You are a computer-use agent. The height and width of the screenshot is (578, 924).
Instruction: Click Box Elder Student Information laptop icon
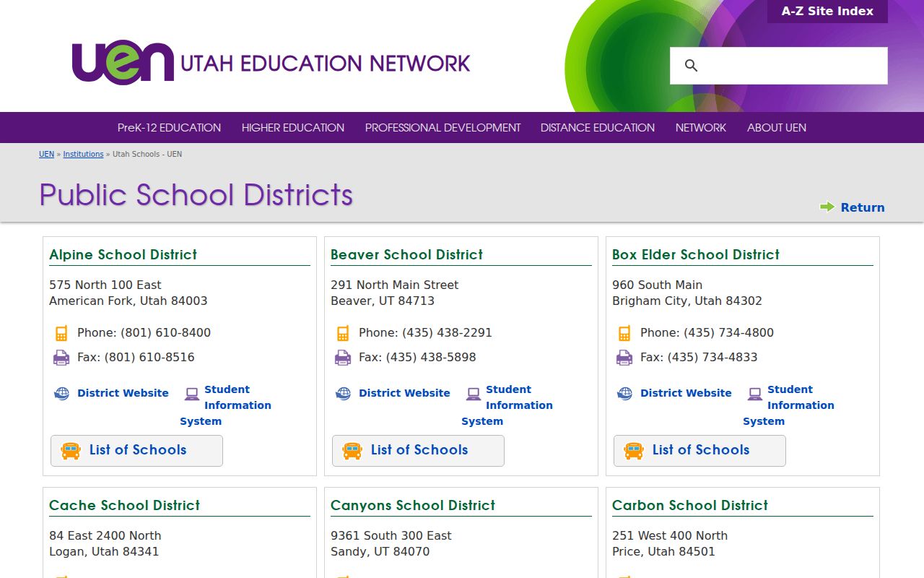754,394
